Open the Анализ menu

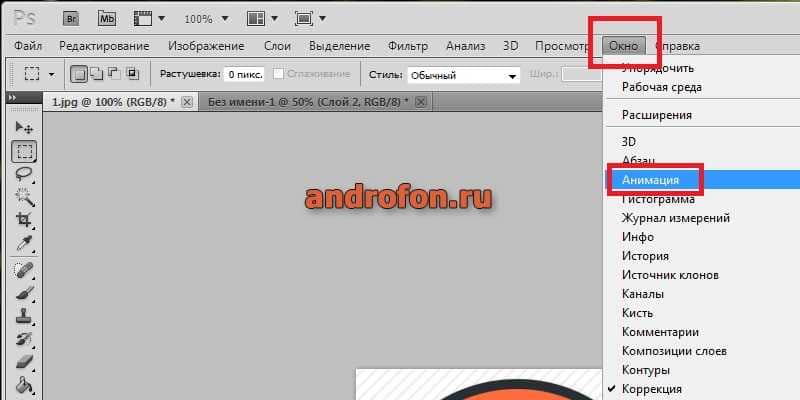point(465,46)
